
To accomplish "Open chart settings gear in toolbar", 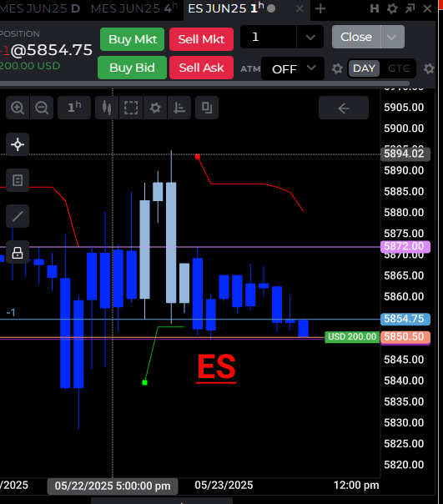I will [155, 108].
